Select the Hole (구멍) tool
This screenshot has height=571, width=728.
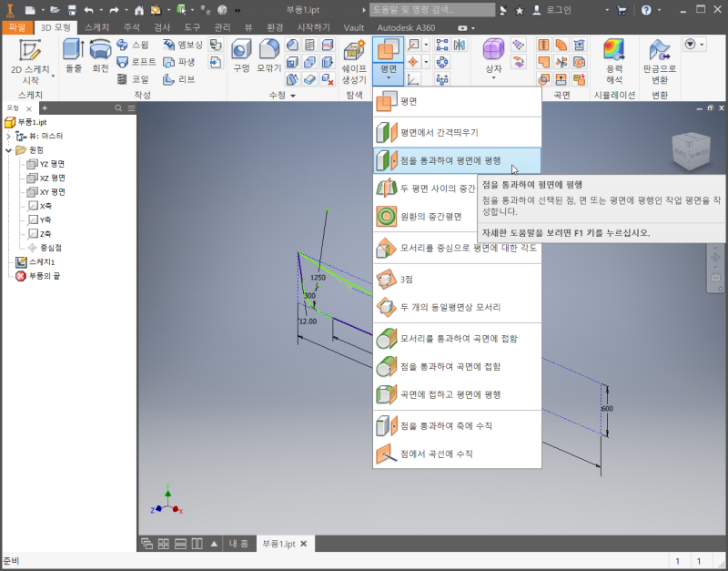(x=241, y=56)
